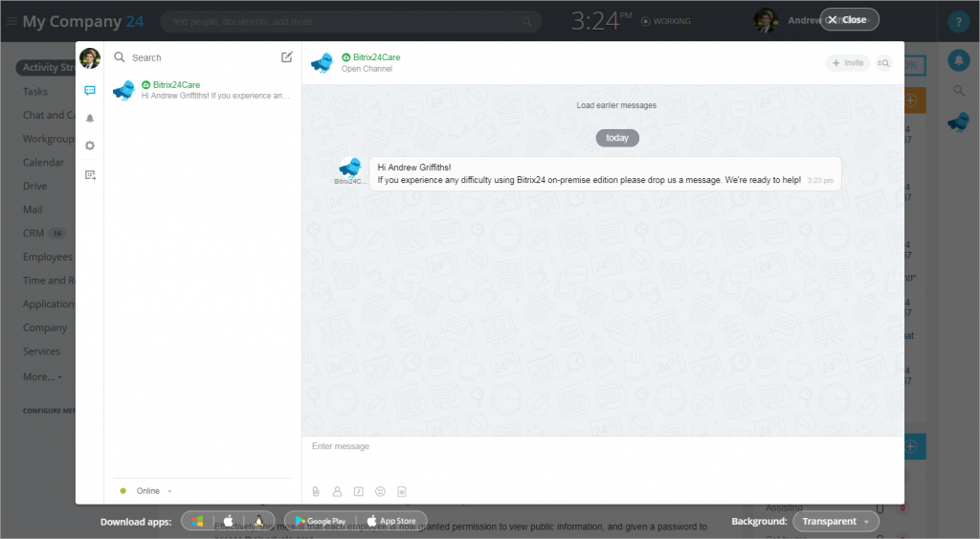Click the hamburger menu next to My Company

tap(11, 21)
